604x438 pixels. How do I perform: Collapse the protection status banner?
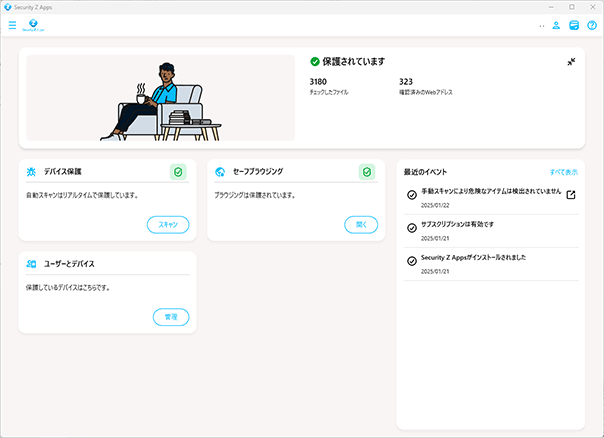click(x=571, y=62)
